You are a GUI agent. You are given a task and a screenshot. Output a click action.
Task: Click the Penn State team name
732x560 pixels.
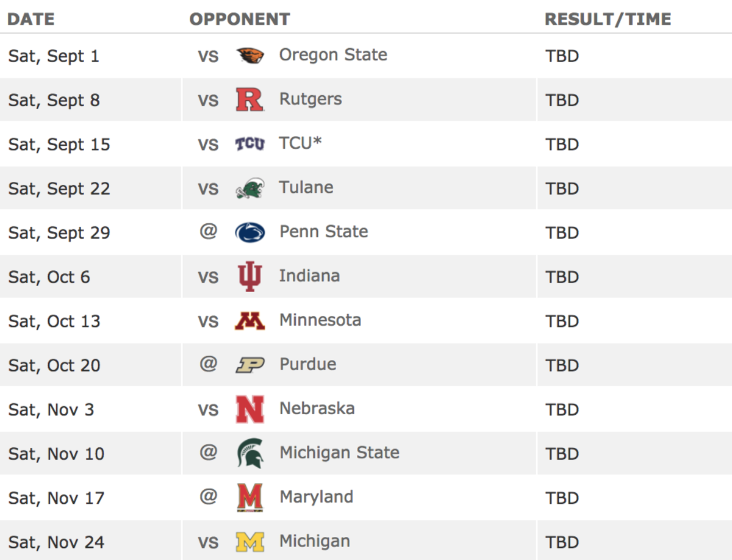coord(323,232)
